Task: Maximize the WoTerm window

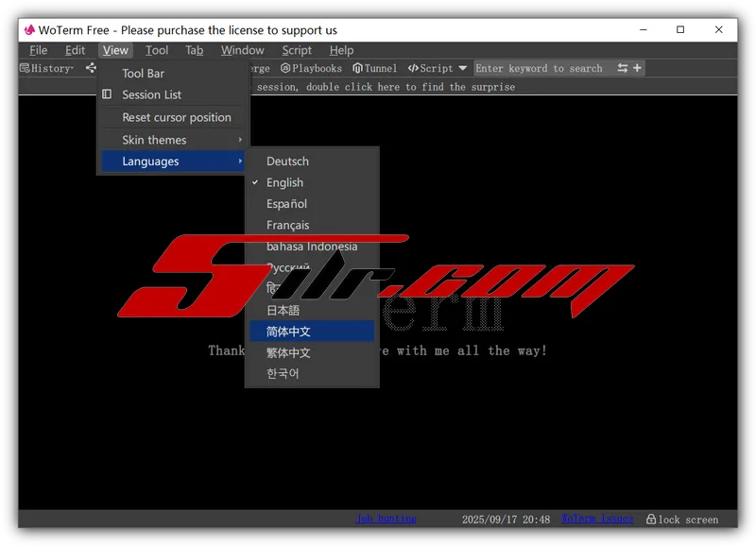Action: (680, 30)
